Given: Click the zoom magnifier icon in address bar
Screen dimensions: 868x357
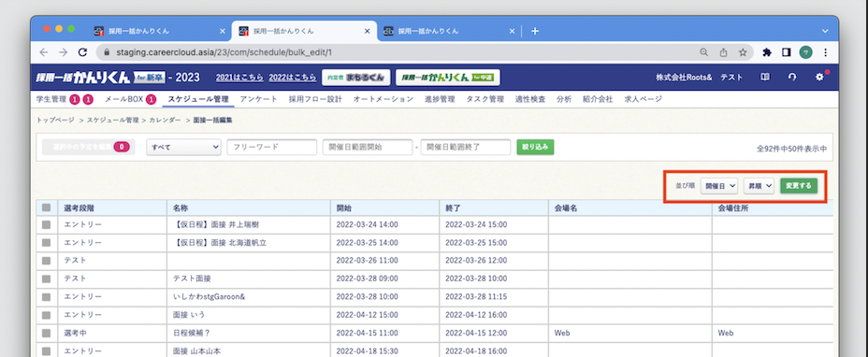Looking at the screenshot, I should click(704, 52).
